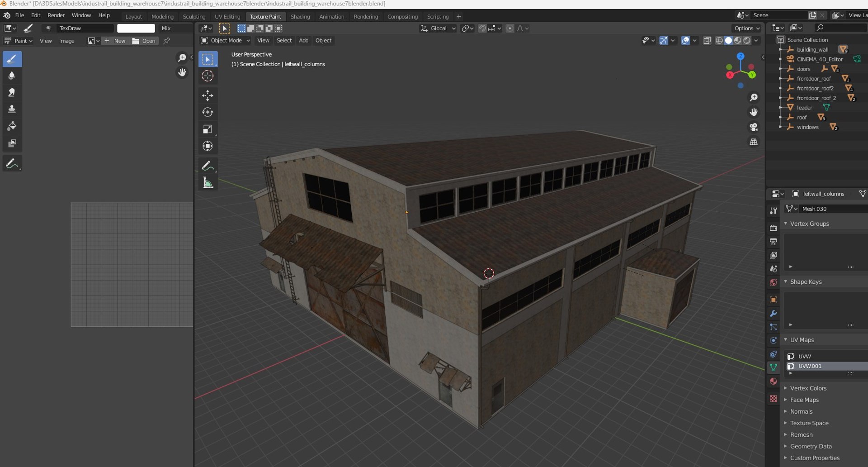Switch to solid viewport shading

tap(728, 40)
